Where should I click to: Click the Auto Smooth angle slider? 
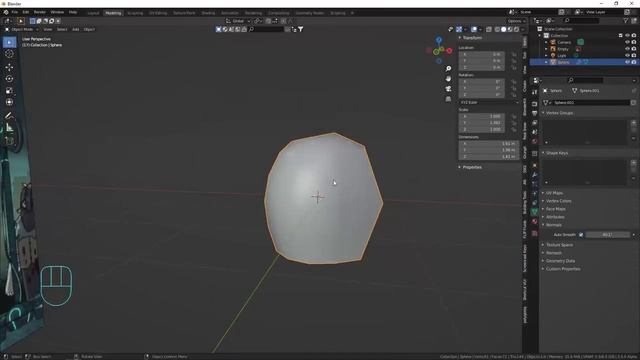607,235
